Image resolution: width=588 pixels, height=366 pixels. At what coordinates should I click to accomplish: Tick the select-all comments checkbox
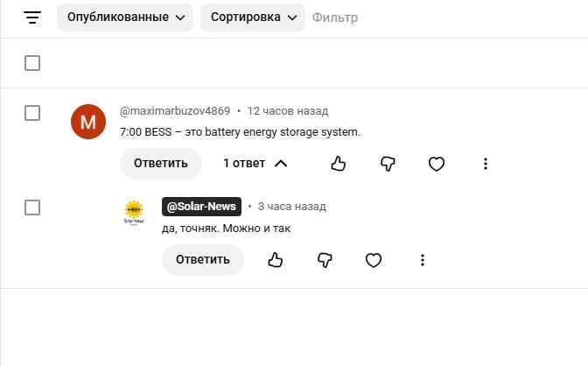click(32, 63)
